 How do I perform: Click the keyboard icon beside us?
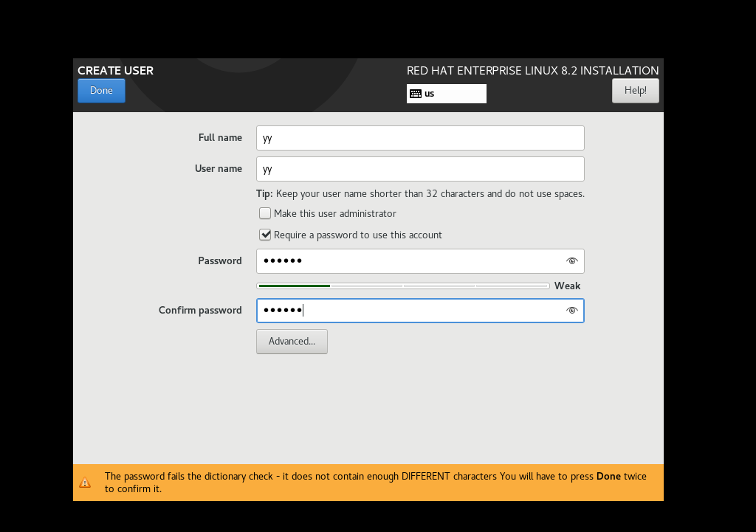coord(416,94)
